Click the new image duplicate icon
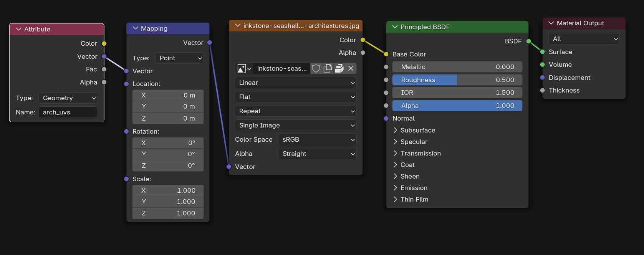The width and height of the screenshot is (644, 255). coord(328,68)
